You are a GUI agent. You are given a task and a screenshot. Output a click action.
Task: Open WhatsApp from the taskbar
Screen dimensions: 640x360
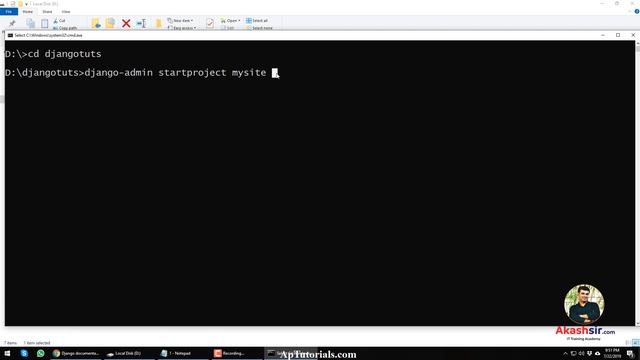[x=40, y=353]
